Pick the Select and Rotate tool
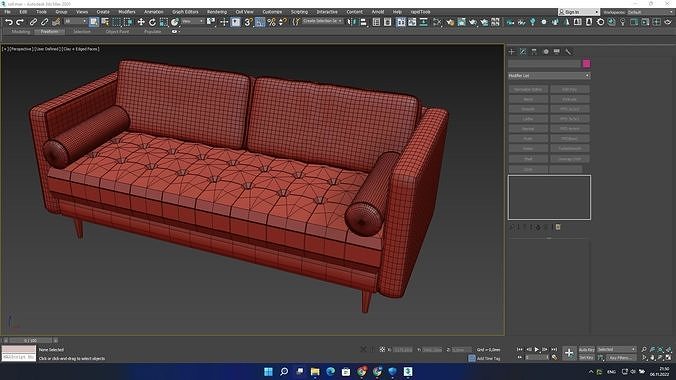Viewport: 676px width, 380px height. 152,22
